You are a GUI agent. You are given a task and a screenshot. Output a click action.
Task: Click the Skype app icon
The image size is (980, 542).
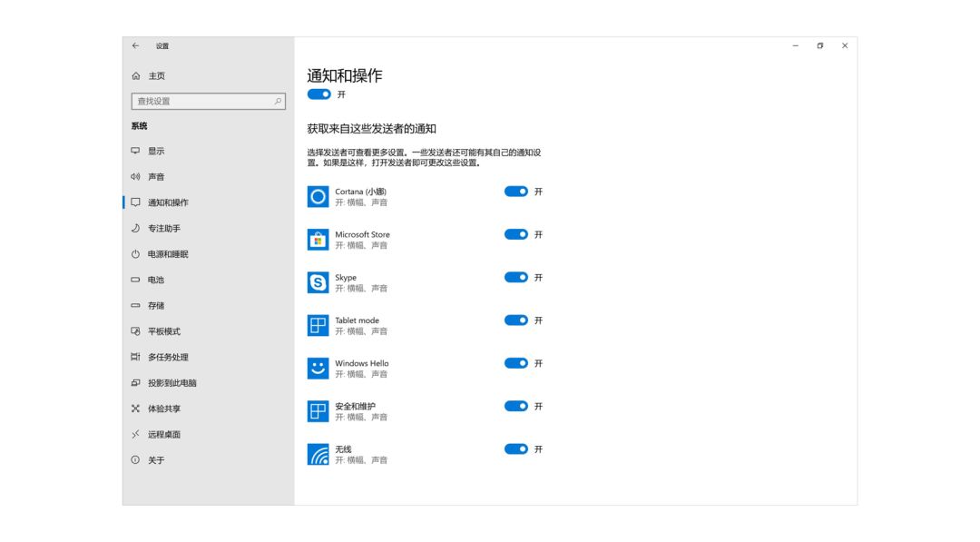[318, 282]
